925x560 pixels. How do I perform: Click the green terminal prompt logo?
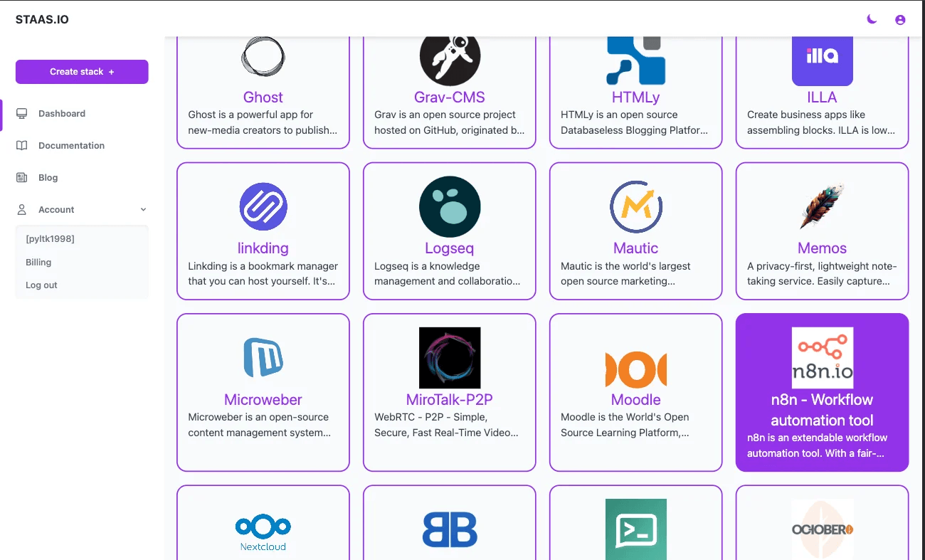tap(636, 529)
